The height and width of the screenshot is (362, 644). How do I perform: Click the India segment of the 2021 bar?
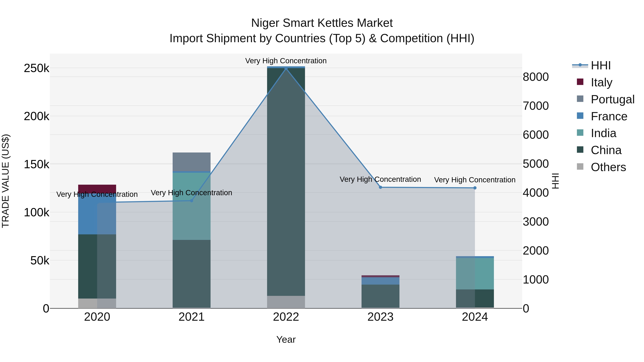191,206
